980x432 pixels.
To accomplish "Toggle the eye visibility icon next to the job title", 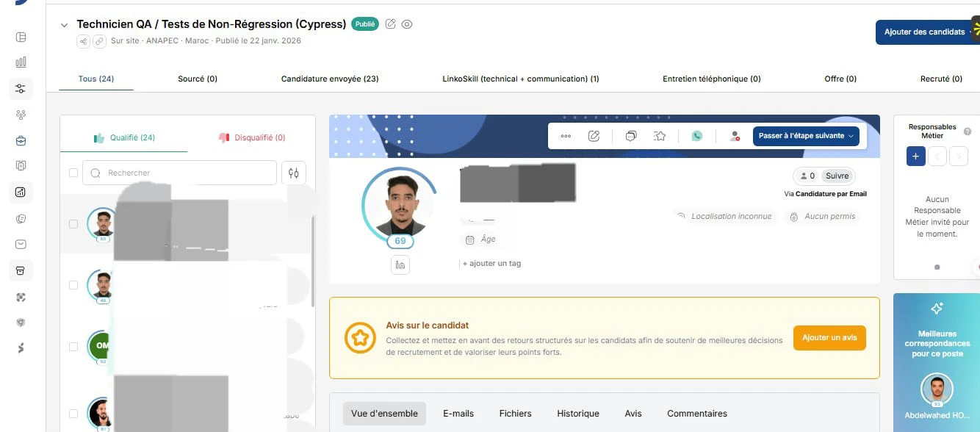I will (407, 24).
